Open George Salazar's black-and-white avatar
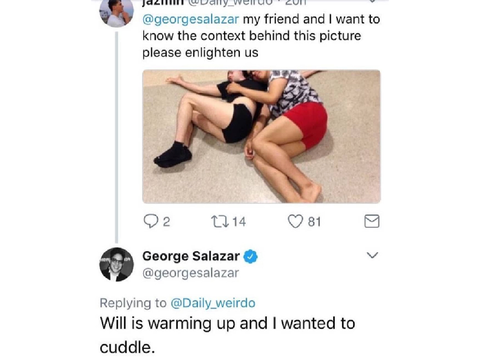 [x=116, y=264]
